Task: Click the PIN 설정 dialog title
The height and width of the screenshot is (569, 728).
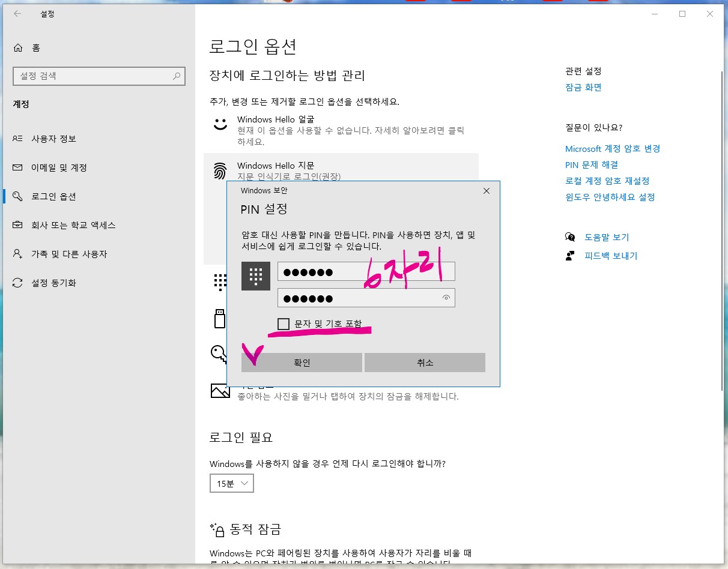Action: point(264,209)
